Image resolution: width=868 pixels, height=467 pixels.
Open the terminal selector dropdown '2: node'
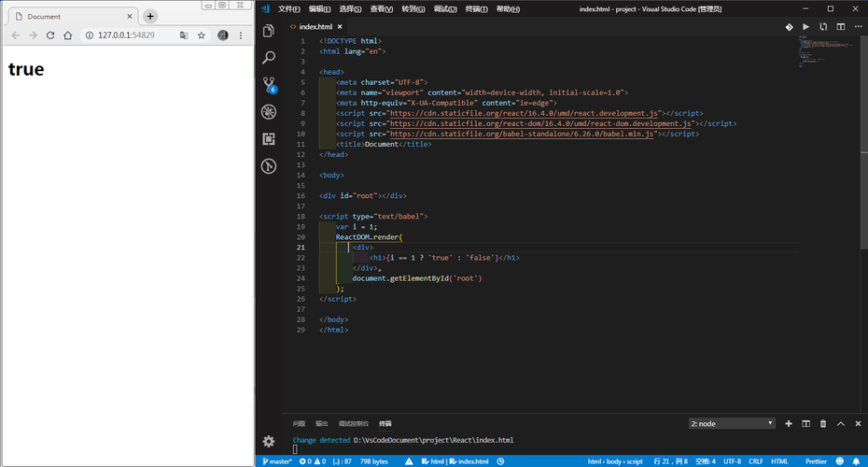732,424
